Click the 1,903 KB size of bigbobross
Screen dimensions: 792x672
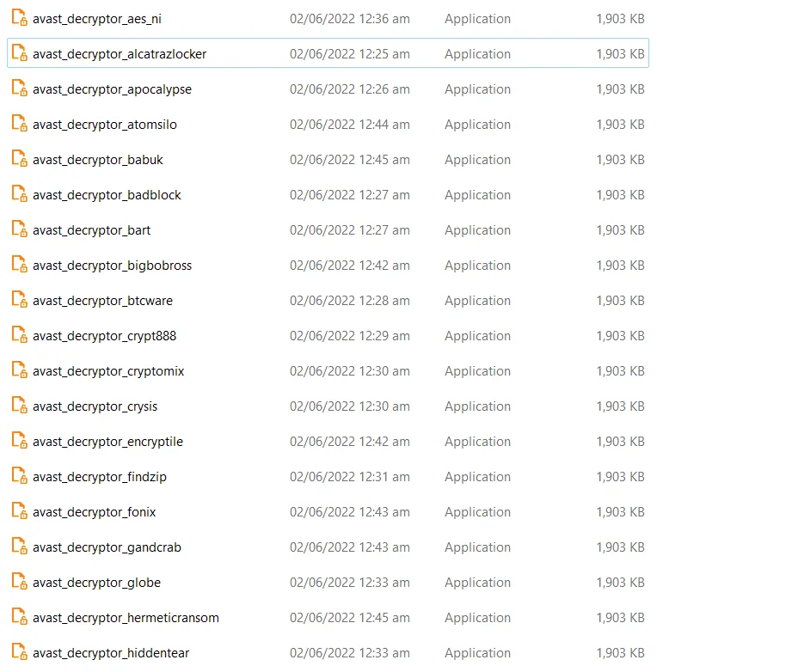[x=620, y=266]
